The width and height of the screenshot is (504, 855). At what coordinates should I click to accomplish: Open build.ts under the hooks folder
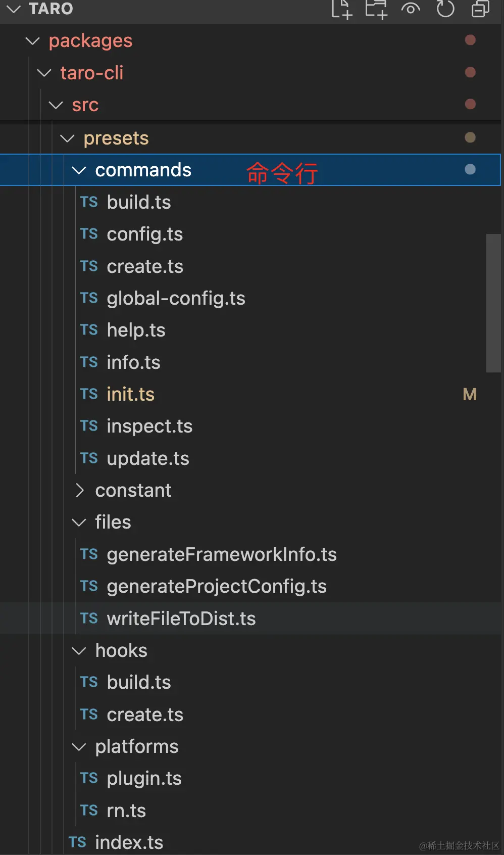[x=139, y=683]
